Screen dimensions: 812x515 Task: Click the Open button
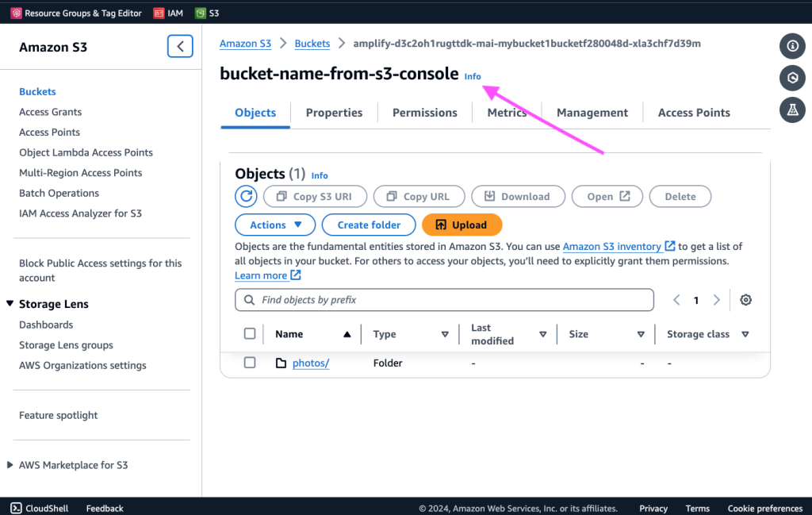pyautogui.click(x=607, y=196)
